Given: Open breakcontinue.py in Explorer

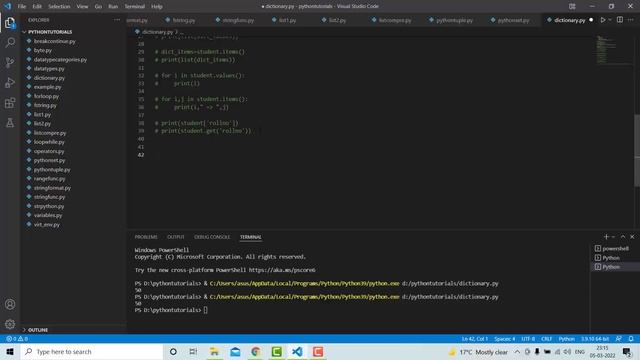Looking at the screenshot, I should (55, 41).
